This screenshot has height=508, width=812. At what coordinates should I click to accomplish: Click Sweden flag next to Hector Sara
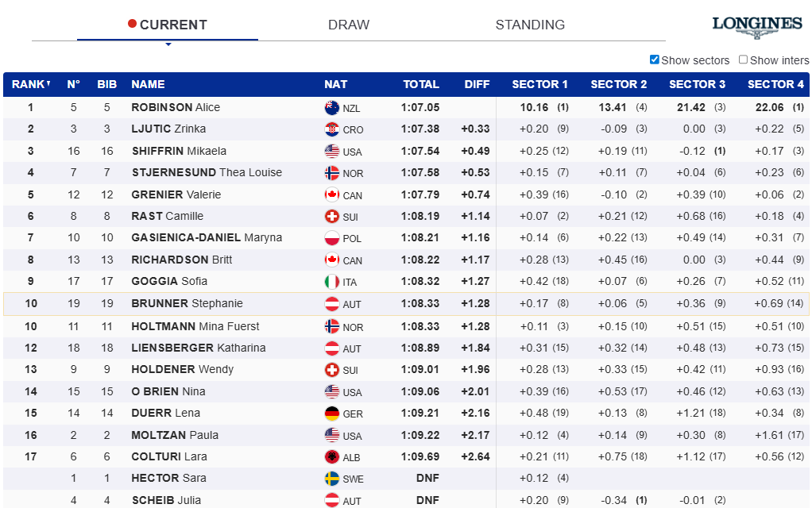(x=332, y=479)
